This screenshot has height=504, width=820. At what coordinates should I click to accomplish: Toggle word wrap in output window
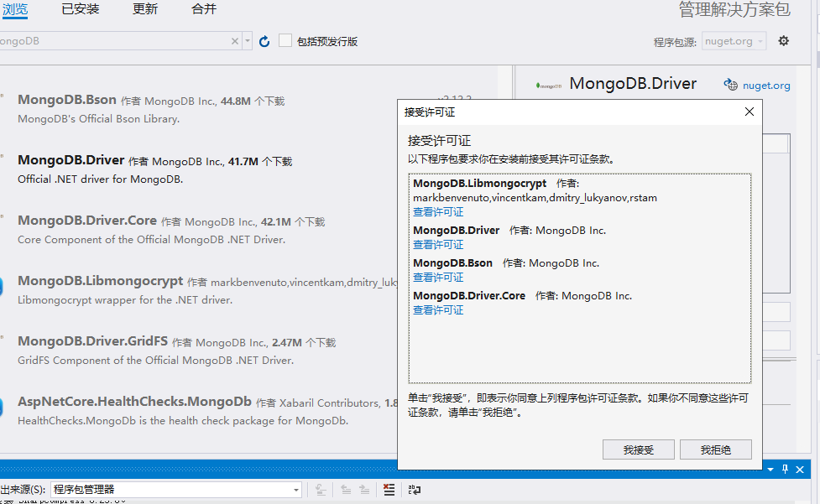pos(414,490)
